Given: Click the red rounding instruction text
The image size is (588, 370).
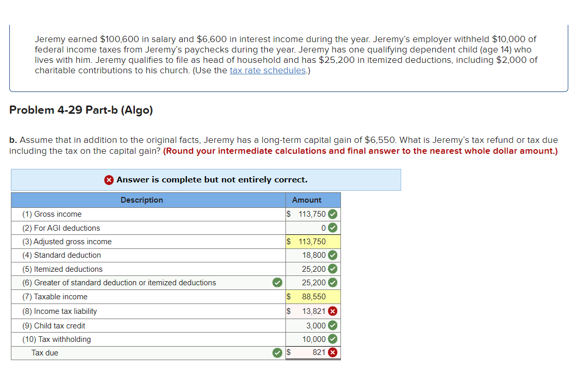Looking at the screenshot, I should point(360,151).
